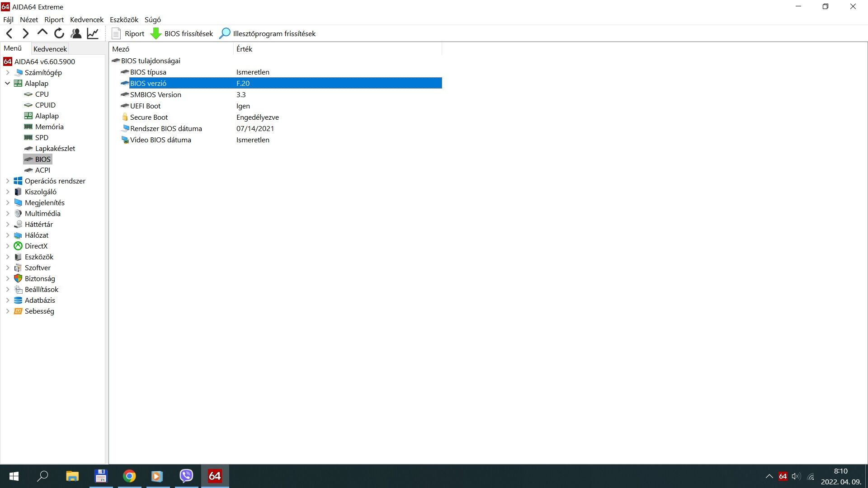Expand the Számítógép tree node
Viewport: 868px width, 488px height.
tap(8, 72)
